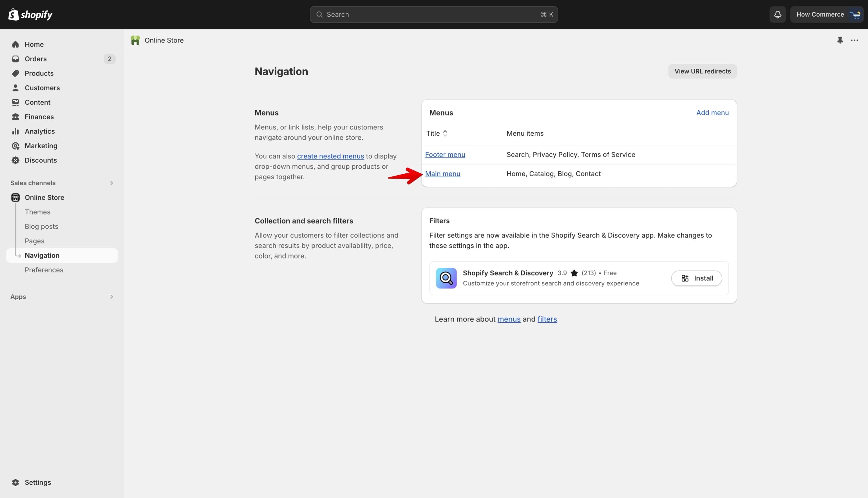Click the Analytics bar chart icon
Image resolution: width=868 pixels, height=498 pixels.
coord(15,131)
